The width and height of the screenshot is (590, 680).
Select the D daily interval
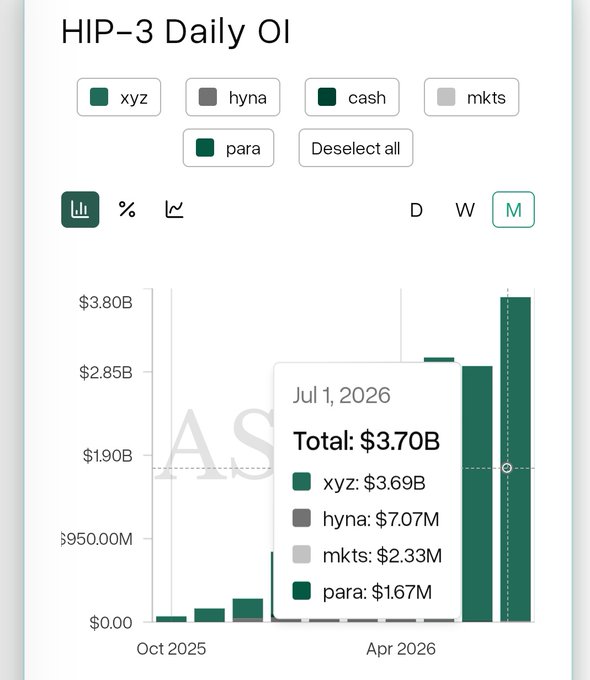(416, 210)
